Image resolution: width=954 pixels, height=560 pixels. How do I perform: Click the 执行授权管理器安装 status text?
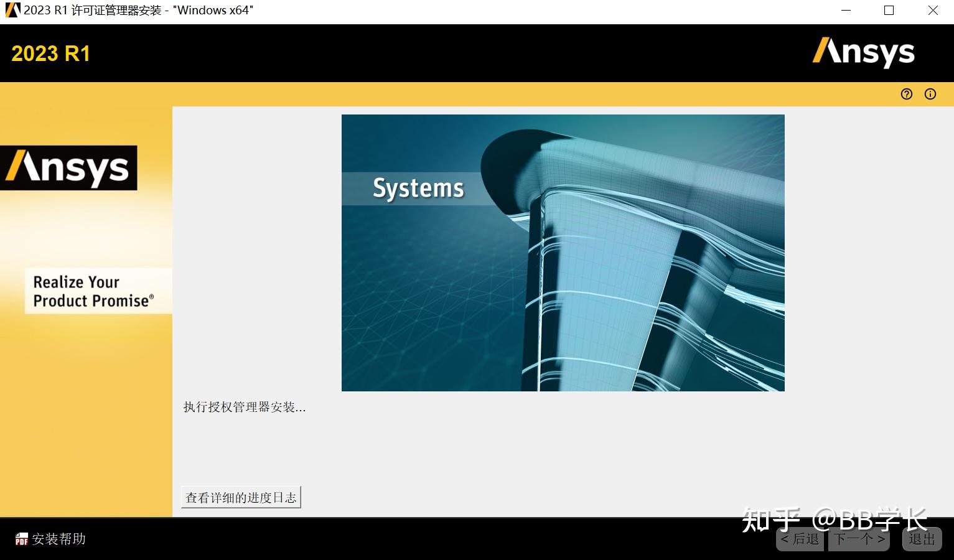point(244,407)
